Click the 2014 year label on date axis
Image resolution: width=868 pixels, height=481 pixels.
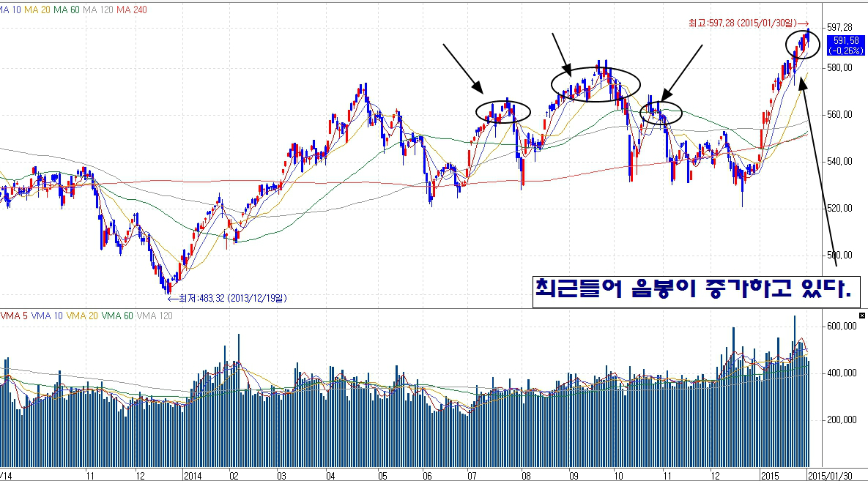point(193,475)
